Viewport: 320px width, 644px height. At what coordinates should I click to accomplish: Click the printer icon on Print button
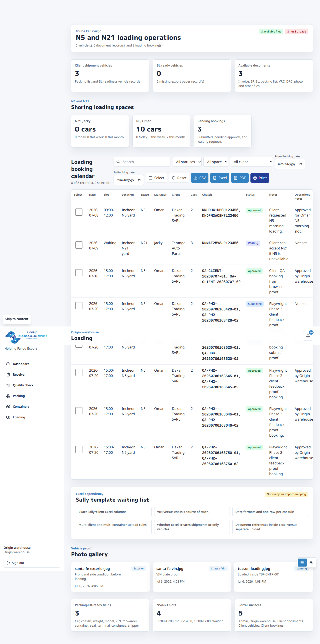click(x=255, y=178)
